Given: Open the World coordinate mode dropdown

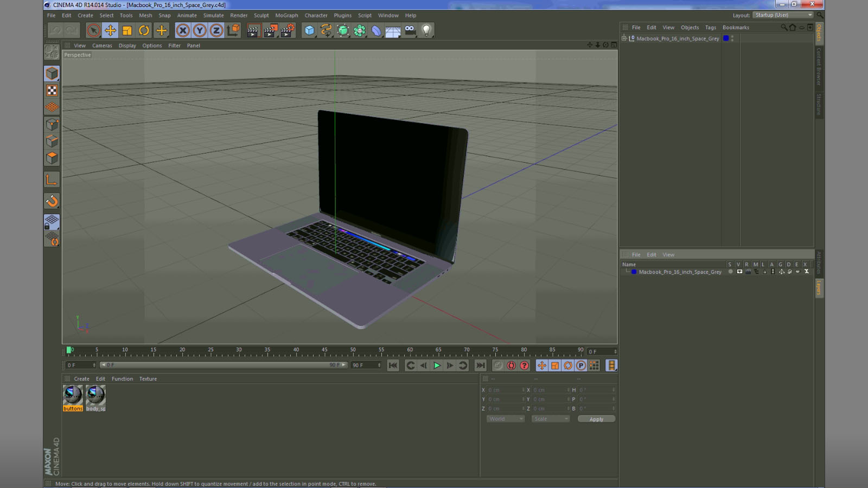Looking at the screenshot, I should [506, 419].
